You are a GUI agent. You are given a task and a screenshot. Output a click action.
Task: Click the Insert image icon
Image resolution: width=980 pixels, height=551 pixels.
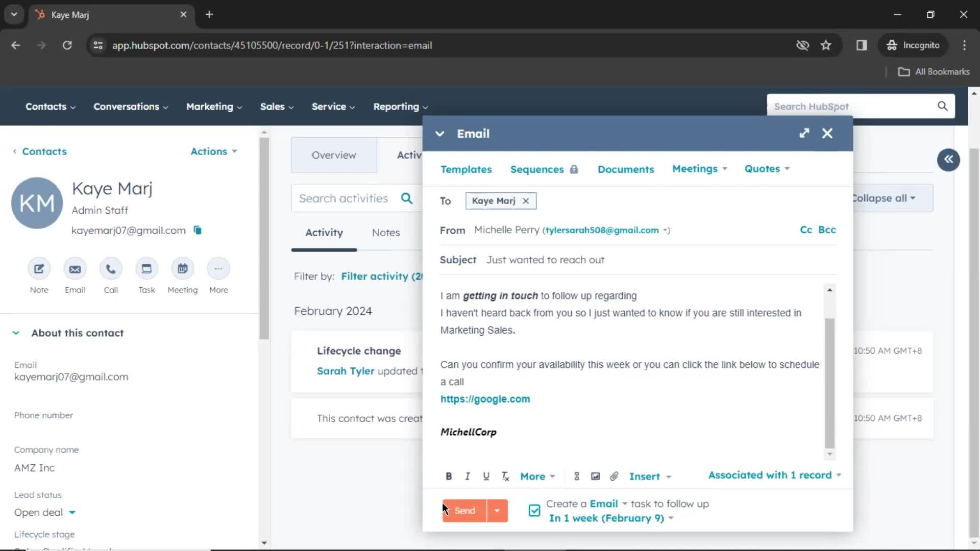[595, 477]
